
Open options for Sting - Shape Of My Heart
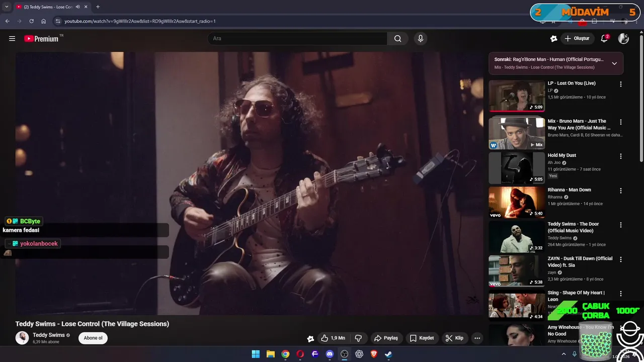(x=620, y=294)
